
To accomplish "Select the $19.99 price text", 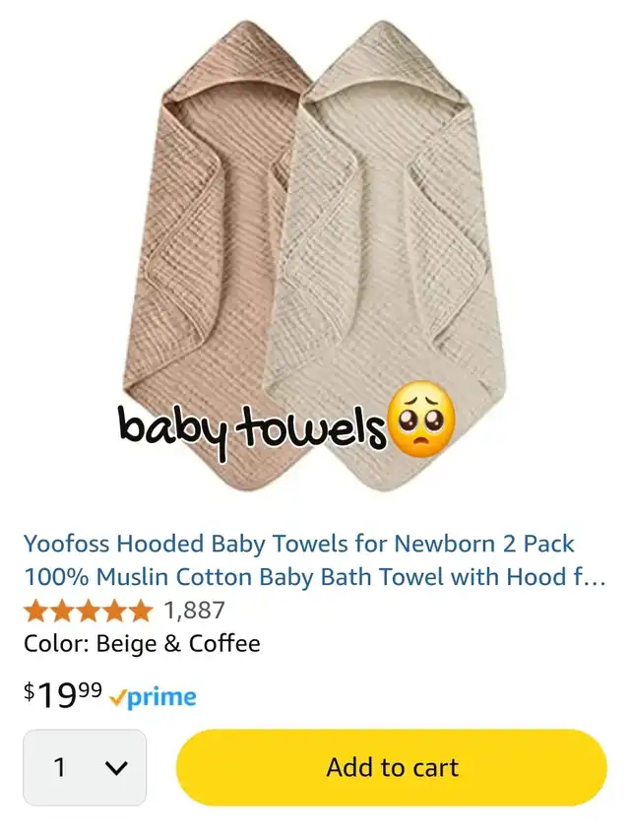I will (63, 695).
